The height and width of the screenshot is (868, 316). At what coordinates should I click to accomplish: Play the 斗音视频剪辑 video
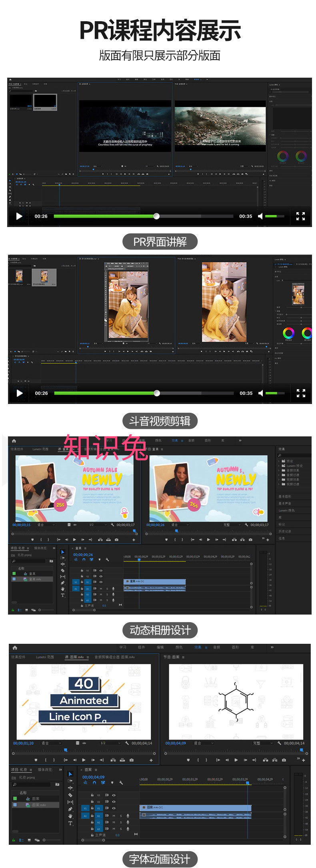pyautogui.click(x=19, y=393)
